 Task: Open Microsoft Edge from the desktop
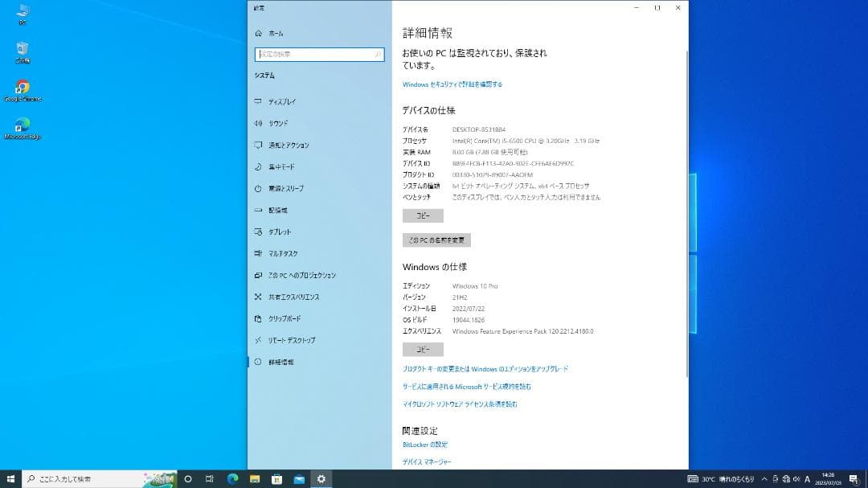22,125
